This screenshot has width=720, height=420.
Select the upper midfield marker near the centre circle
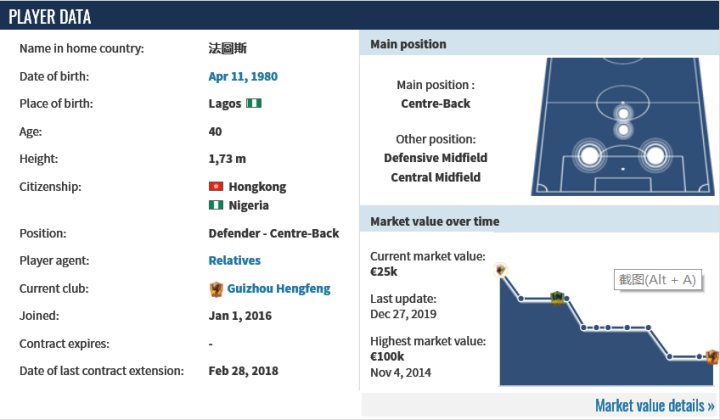tap(623, 111)
